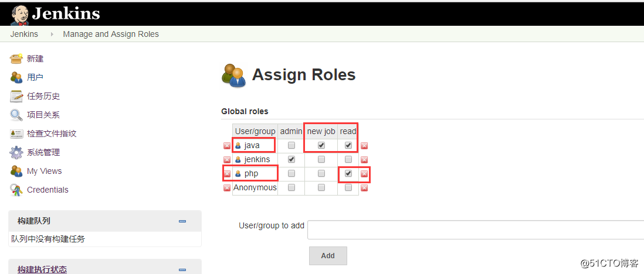The height and width of the screenshot is (274, 644).
Task: Delete the php row via left red X
Action: click(227, 173)
